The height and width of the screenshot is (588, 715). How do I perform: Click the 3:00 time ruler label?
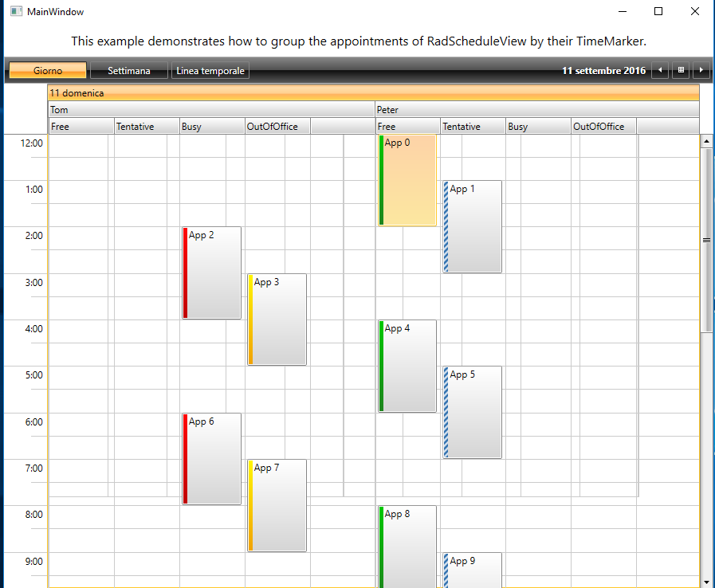pos(34,283)
